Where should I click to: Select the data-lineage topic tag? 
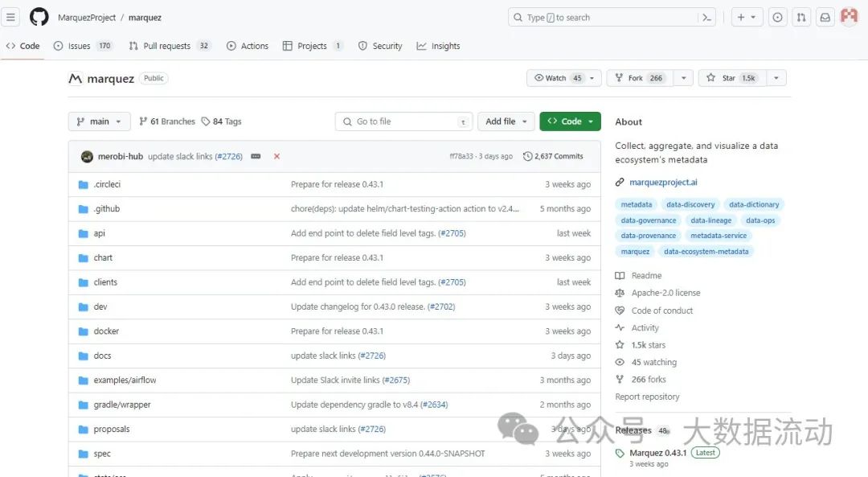(710, 220)
